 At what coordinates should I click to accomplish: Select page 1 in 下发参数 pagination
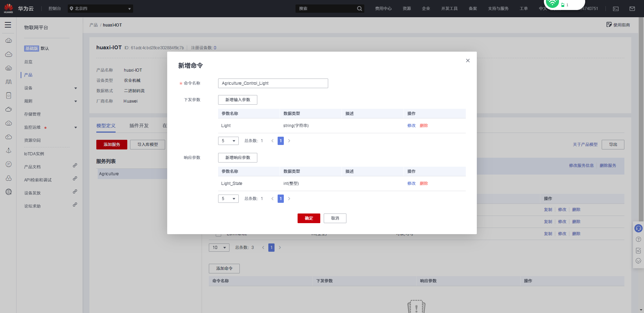[x=281, y=141]
